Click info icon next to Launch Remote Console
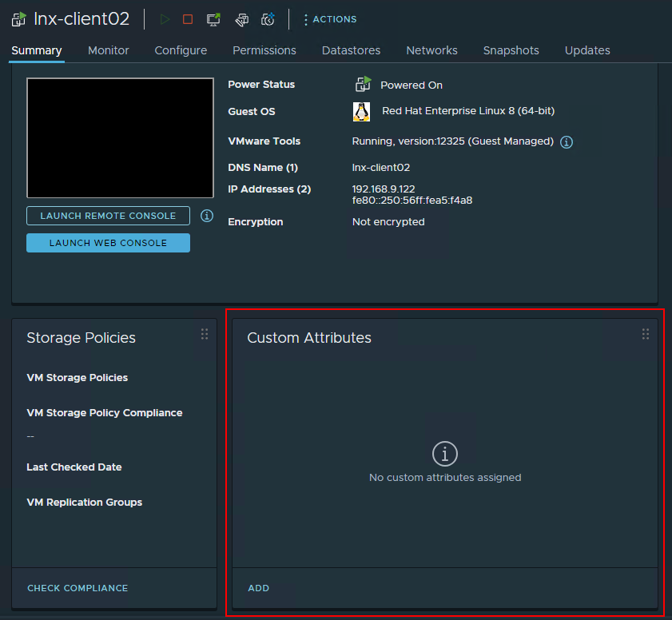The width and height of the screenshot is (672, 620). point(206,216)
